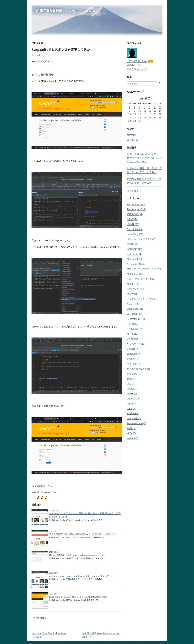This screenshot has height=644, width=194.
Task: Open Shodan (7) category
Action: click(x=133, y=379)
